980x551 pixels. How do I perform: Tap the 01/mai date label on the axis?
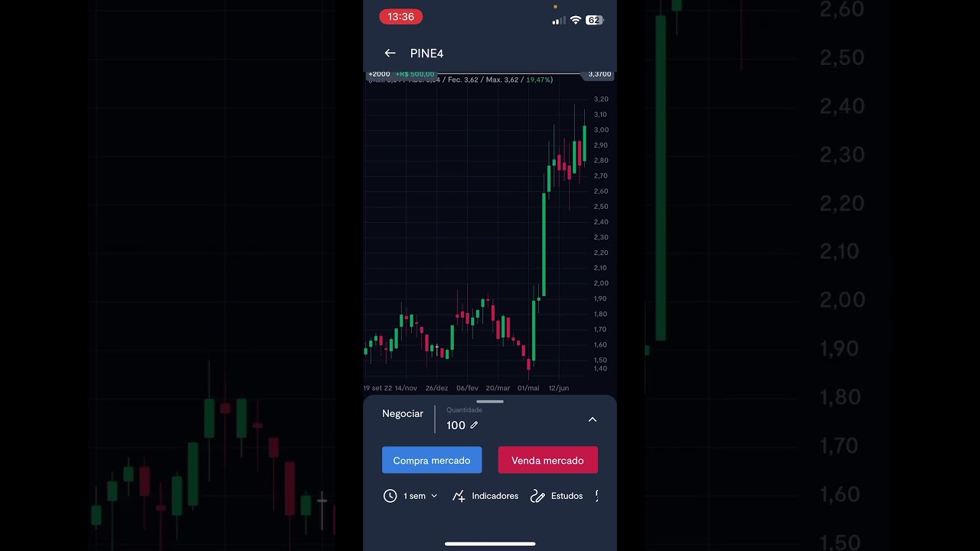pyautogui.click(x=528, y=388)
